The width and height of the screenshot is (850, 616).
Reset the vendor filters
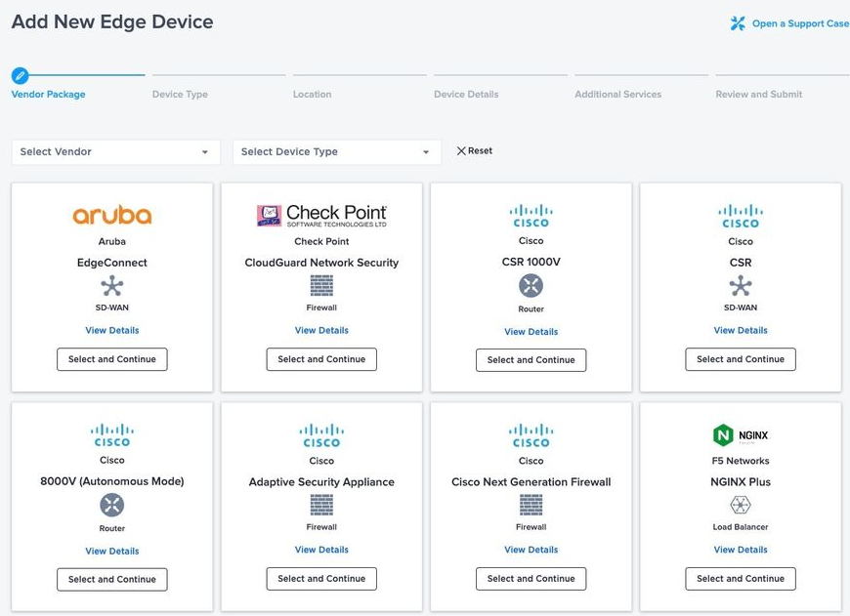[474, 150]
